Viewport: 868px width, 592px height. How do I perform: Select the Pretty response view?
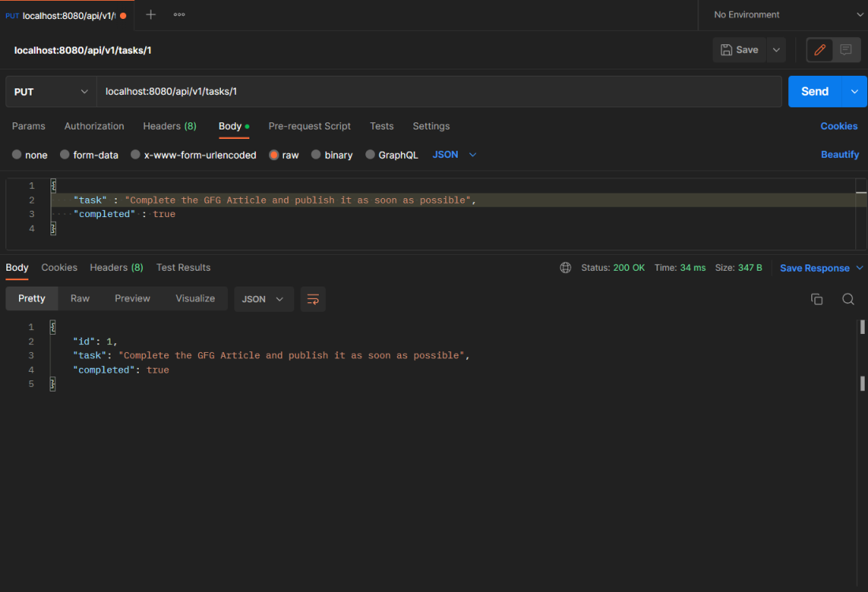coord(32,298)
